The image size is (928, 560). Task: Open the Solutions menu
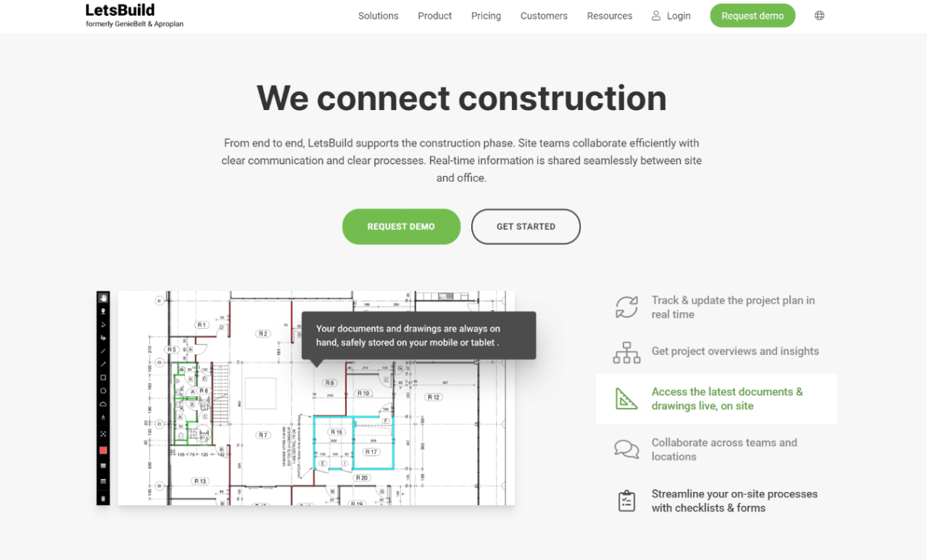click(x=378, y=15)
